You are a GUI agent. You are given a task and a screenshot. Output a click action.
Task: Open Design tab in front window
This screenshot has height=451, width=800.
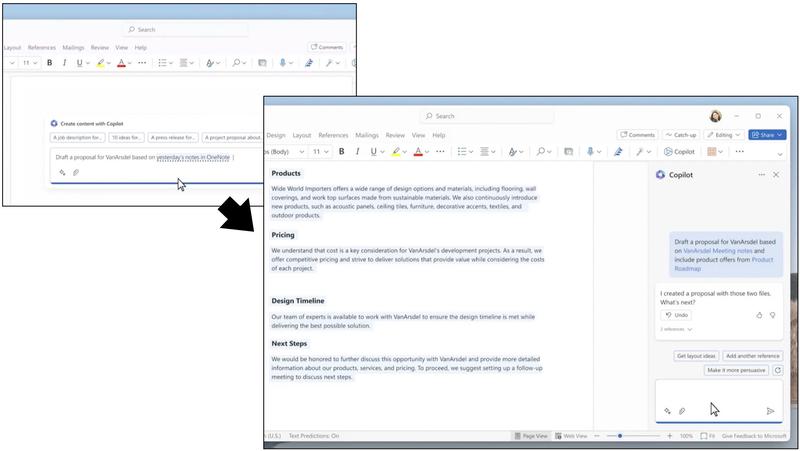276,135
